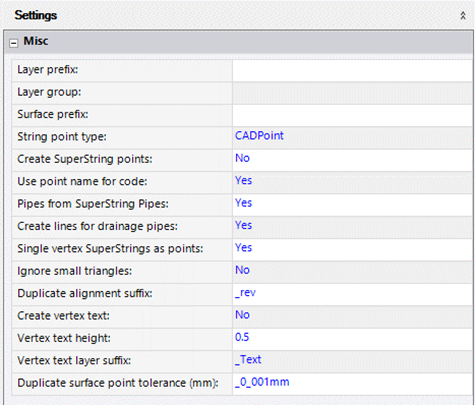The image size is (475, 405).
Task: Toggle Ignore small triangles No value
Action: [352, 271]
